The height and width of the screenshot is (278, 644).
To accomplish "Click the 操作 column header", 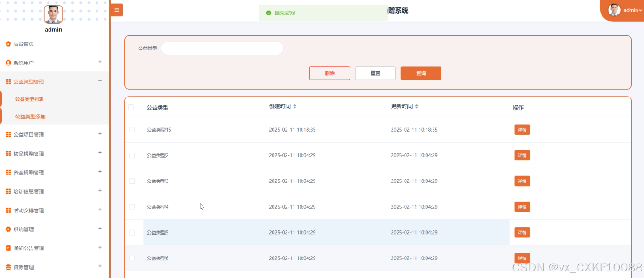I will pos(518,107).
